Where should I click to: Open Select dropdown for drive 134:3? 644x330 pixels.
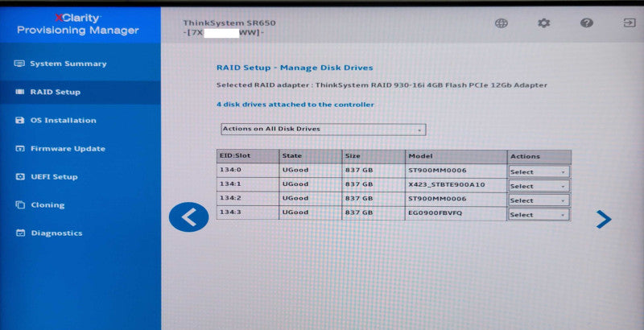pyautogui.click(x=539, y=214)
